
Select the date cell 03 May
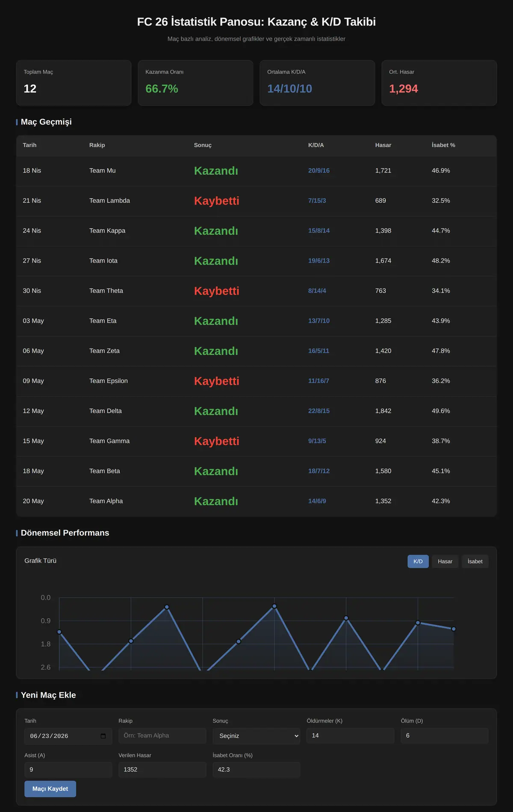tap(33, 321)
